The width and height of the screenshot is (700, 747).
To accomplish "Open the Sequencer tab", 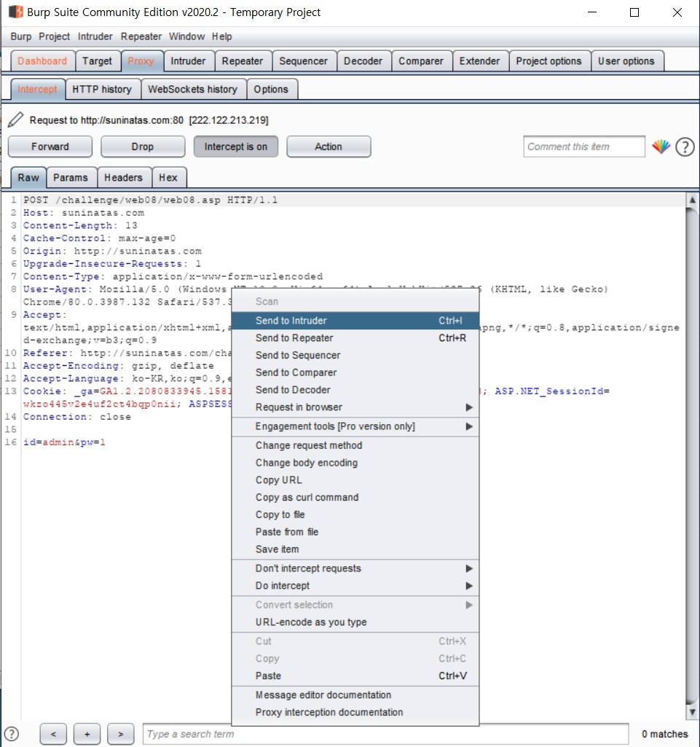I will click(x=303, y=61).
